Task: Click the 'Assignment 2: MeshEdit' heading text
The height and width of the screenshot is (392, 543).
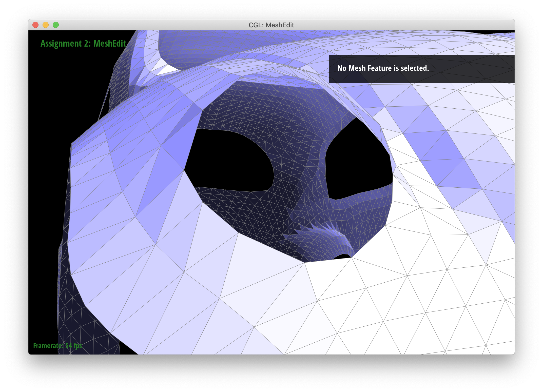Action: point(83,44)
